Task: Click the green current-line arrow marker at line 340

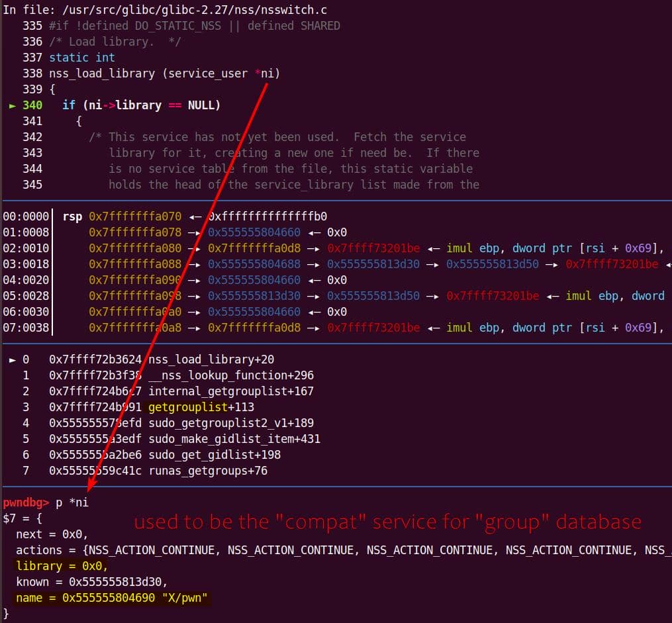Action: pos(13,105)
